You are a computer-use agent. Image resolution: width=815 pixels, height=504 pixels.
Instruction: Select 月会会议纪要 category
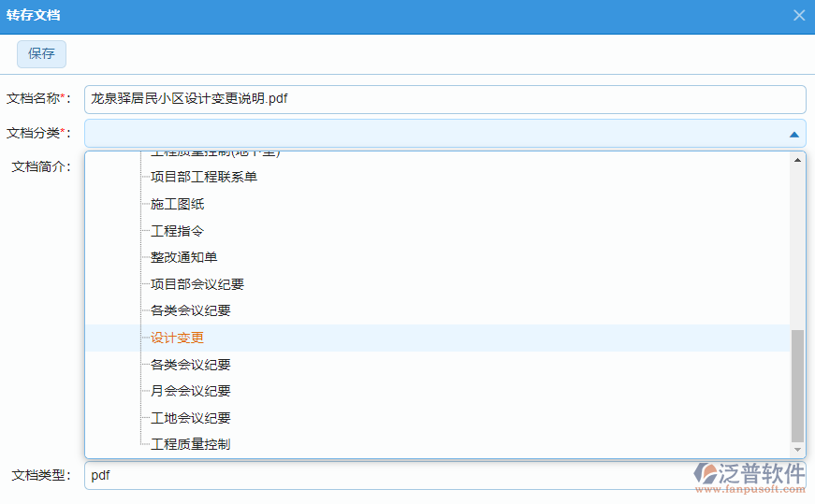pyautogui.click(x=190, y=391)
